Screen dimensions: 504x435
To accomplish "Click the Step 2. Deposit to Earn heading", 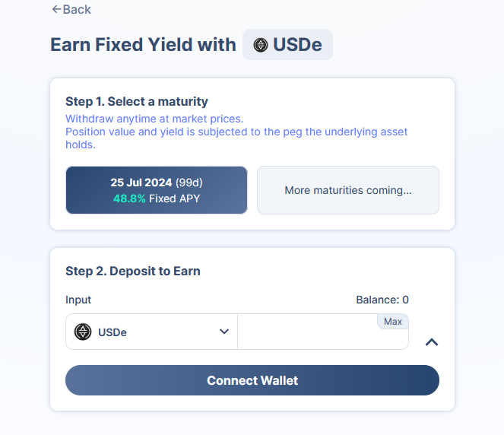I will (133, 271).
